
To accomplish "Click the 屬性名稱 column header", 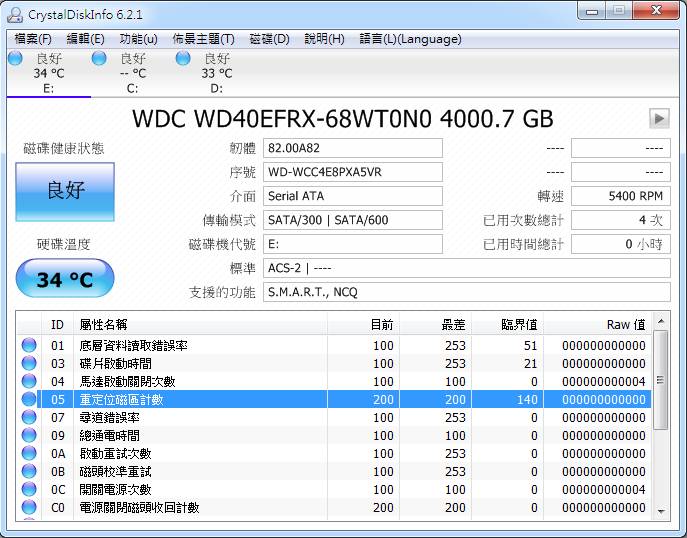I will click(200, 325).
